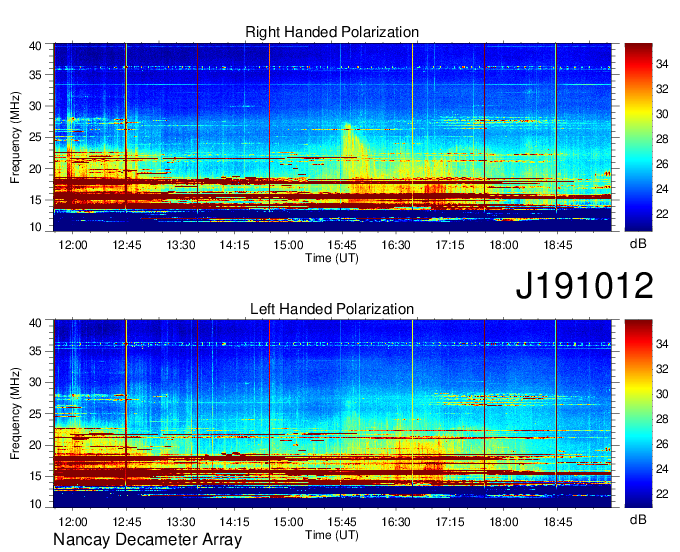Click the 22 dB label on the Right Handed color bar
This screenshot has height=552, width=680.
pos(662,214)
